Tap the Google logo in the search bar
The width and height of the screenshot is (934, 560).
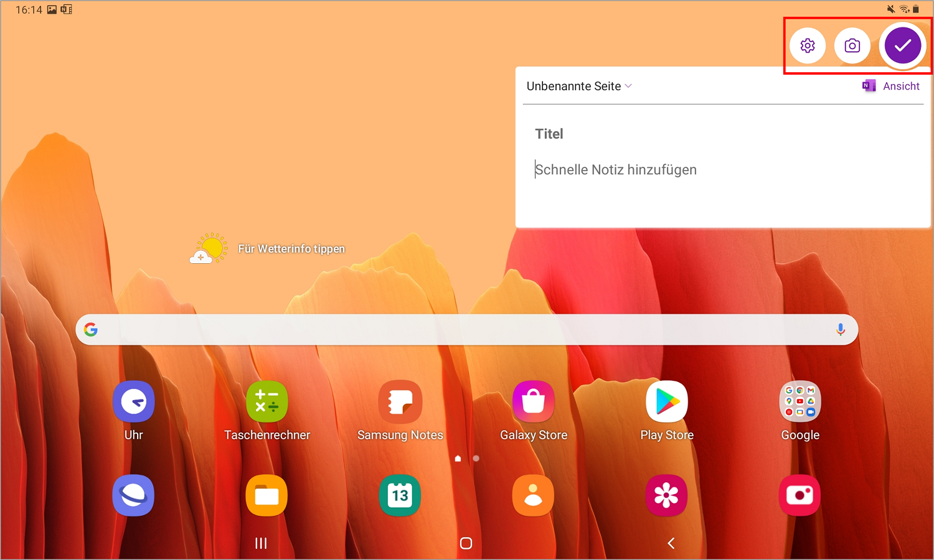(x=91, y=329)
